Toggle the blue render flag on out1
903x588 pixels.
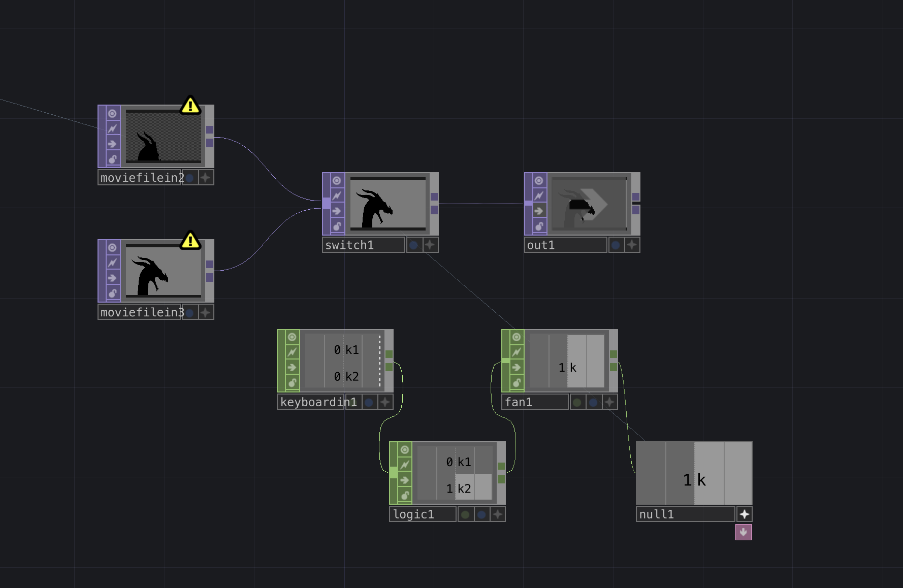(616, 245)
